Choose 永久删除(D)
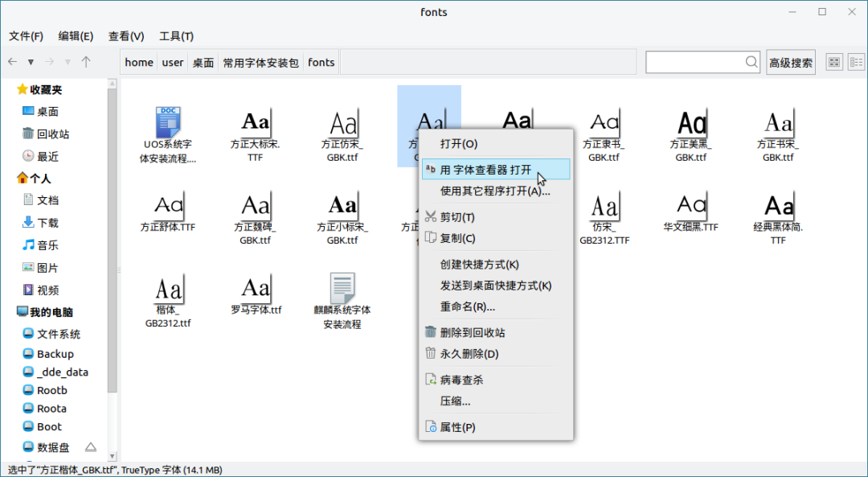Viewport: 868px width, 477px height. 496,353
